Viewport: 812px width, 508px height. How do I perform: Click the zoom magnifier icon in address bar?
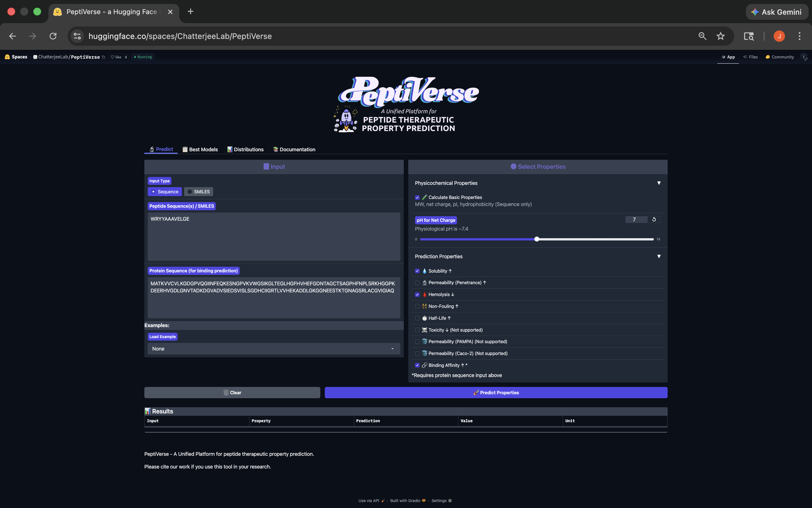pyautogui.click(x=702, y=36)
